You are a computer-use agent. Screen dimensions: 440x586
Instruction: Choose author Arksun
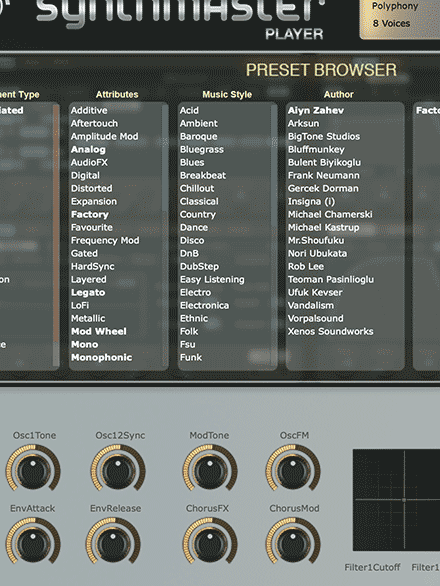304,123
